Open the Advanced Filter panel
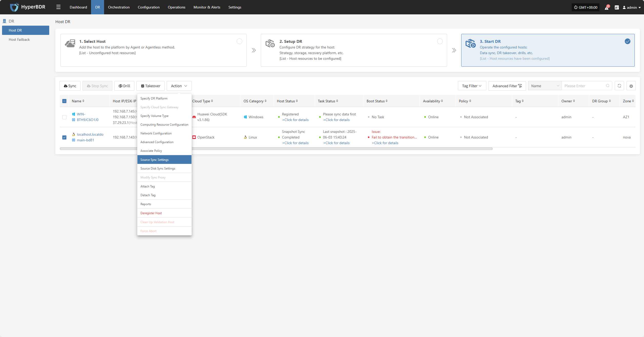Image resolution: width=644 pixels, height=337 pixels. click(x=507, y=86)
